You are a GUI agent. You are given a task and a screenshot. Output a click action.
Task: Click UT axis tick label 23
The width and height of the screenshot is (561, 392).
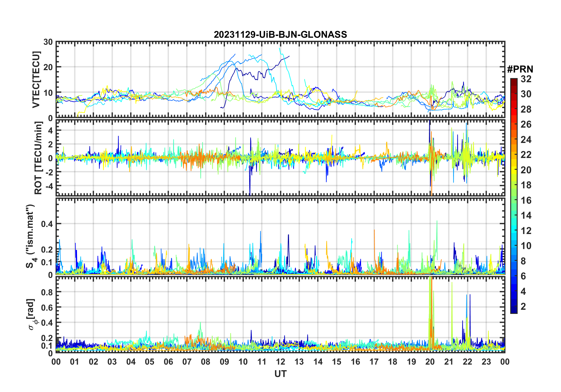pos(486,362)
